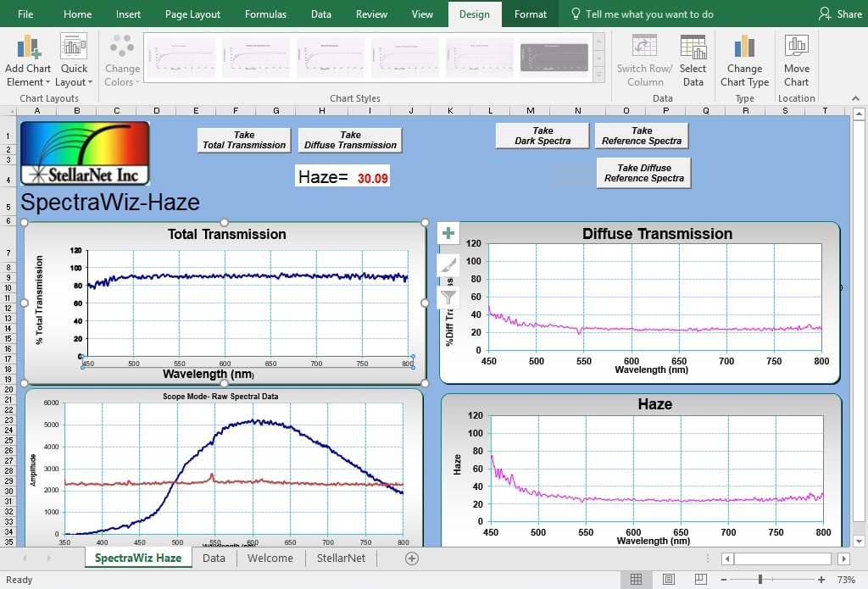Click the zoom slider handle
The width and height of the screenshot is (868, 589).
click(760, 579)
